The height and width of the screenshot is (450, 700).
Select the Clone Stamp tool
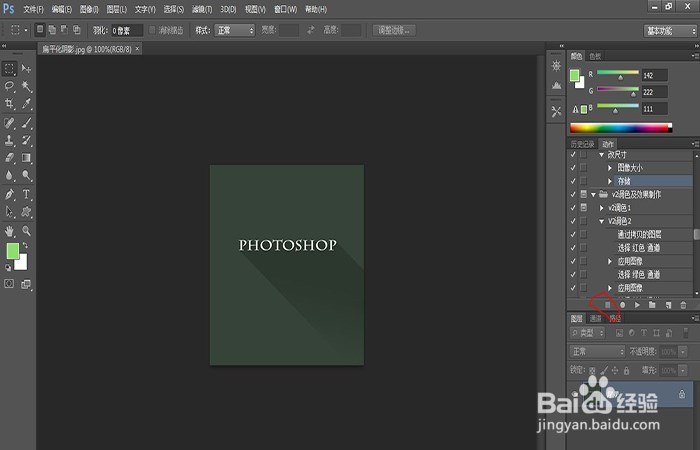(9, 140)
